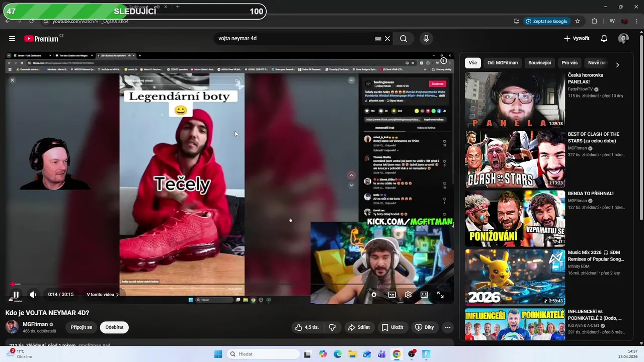This screenshot has height=362, width=644.
Task: Open a new browser tab with plus
Action: [178, 7]
